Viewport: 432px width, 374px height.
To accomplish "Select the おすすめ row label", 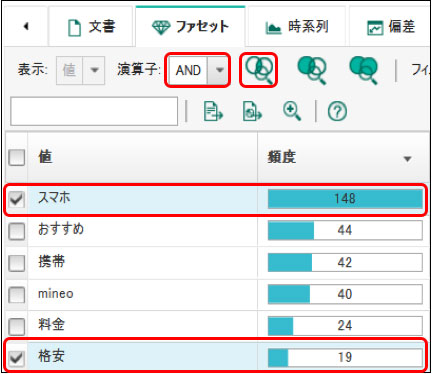I will (61, 229).
